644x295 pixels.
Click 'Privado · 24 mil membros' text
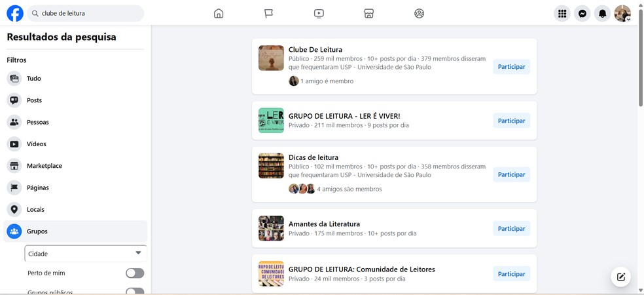(x=324, y=279)
